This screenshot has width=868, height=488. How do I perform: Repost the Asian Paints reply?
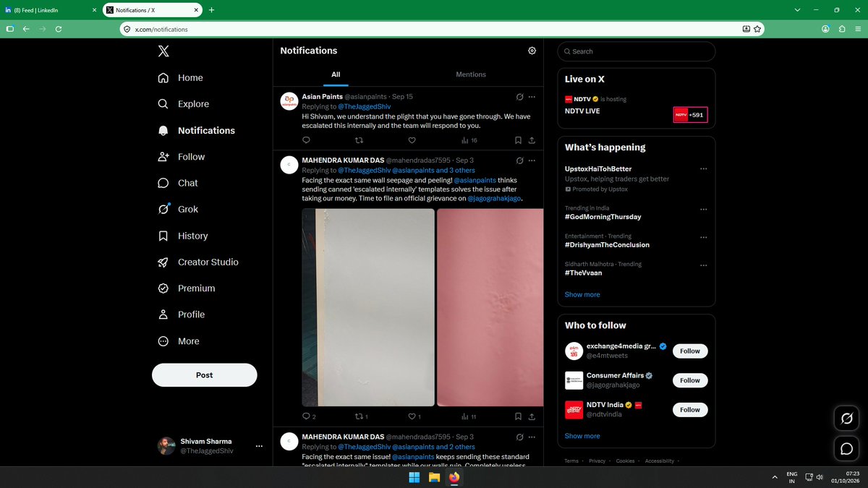tap(359, 140)
